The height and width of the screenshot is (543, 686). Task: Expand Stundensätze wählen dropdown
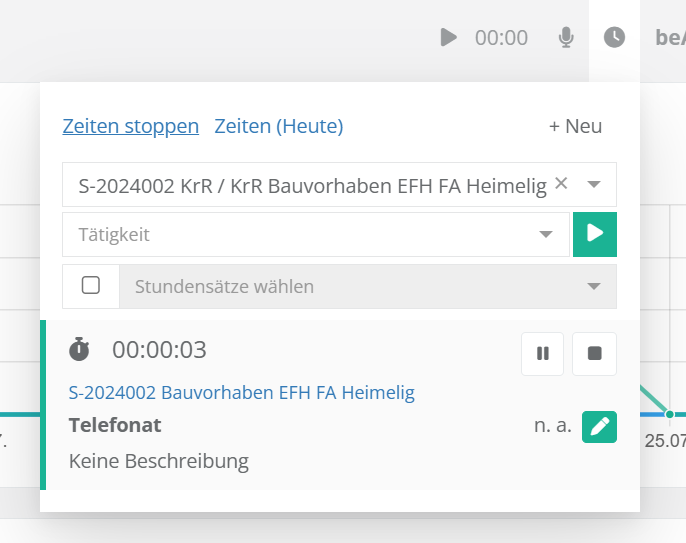click(594, 287)
